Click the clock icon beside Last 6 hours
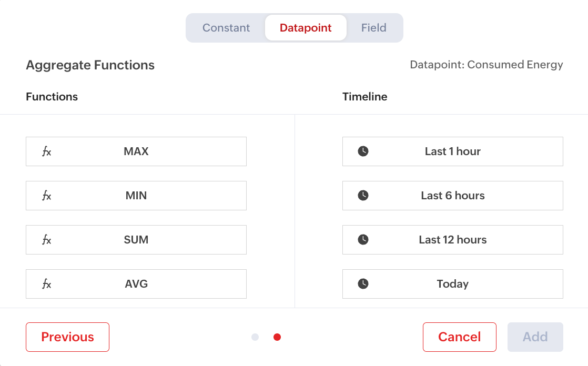588x366 pixels. (x=363, y=196)
